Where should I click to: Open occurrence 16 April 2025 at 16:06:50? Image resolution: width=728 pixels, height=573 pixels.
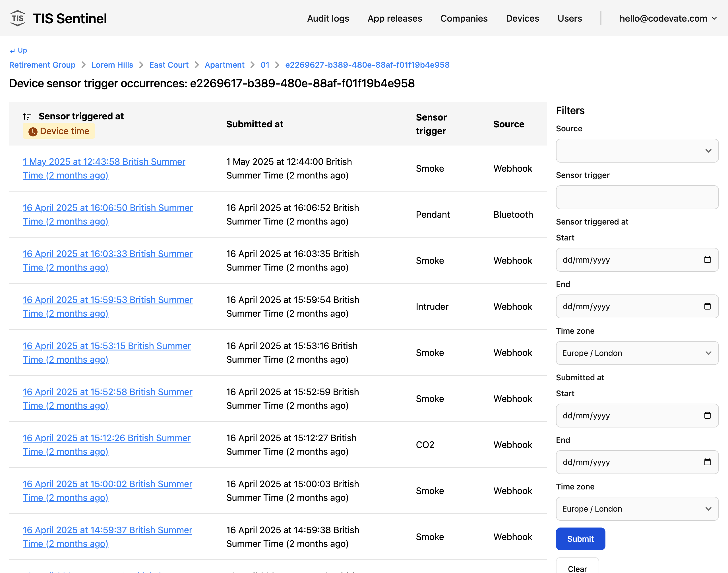click(x=108, y=214)
